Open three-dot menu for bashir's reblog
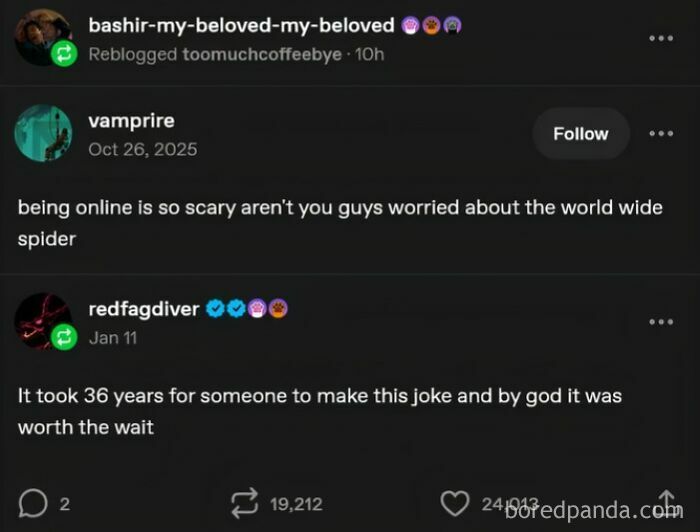 (661, 38)
